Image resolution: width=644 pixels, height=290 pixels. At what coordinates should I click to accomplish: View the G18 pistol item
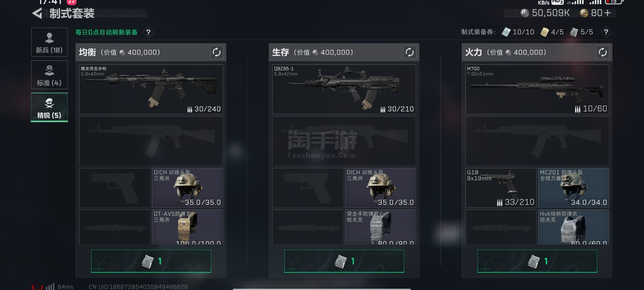[x=501, y=188]
